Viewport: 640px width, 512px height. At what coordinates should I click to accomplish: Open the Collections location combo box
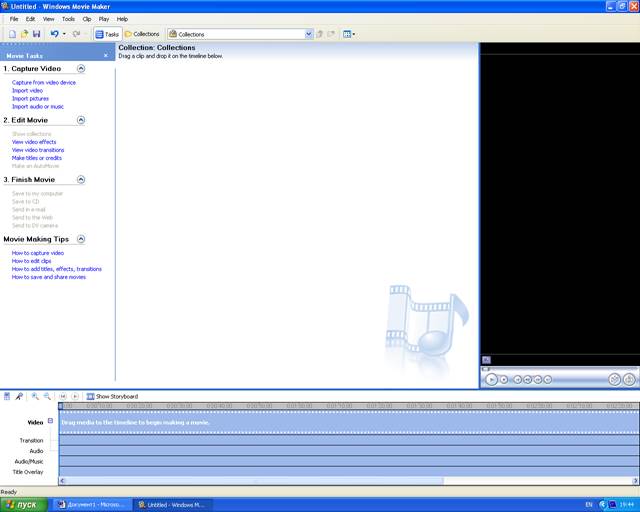[x=240, y=34]
